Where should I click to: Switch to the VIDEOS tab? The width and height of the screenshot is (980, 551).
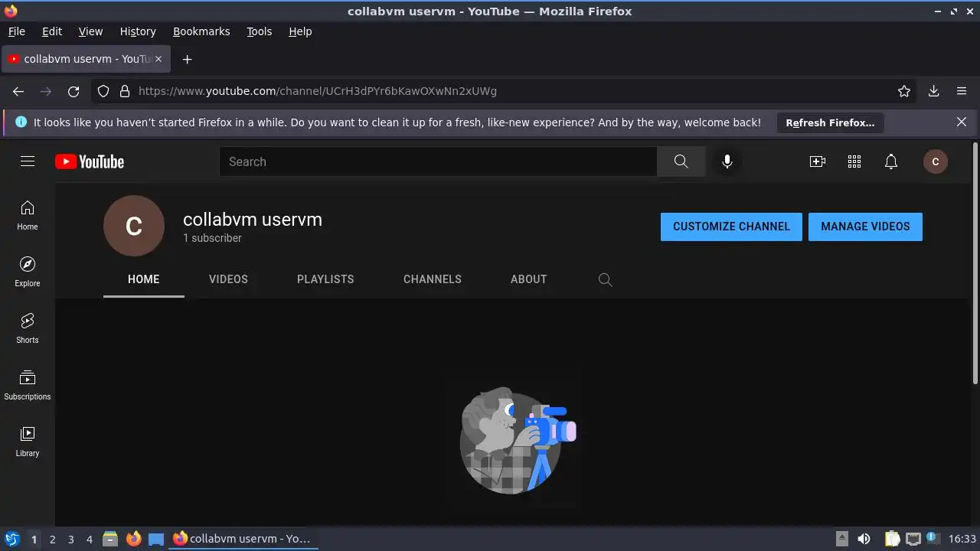228,279
